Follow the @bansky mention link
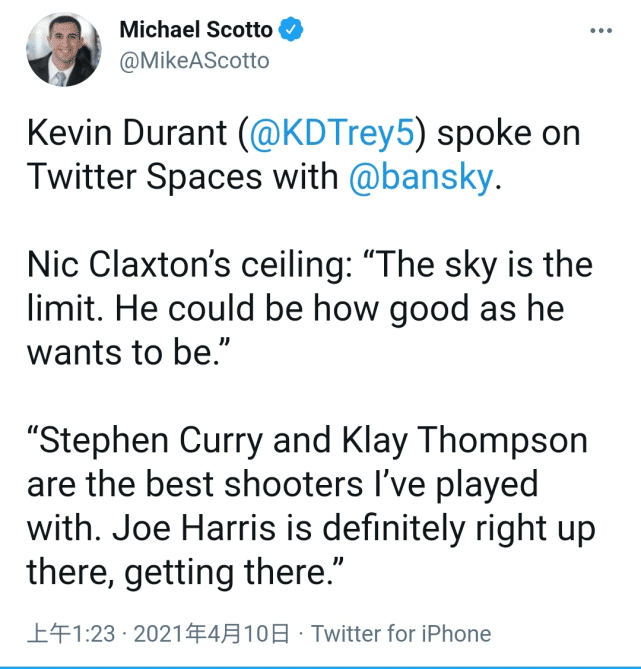This screenshot has width=641, height=669. (420, 178)
